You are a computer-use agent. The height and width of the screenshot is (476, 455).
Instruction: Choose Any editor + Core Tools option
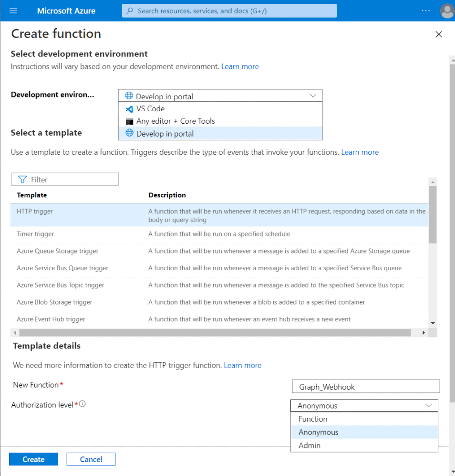coord(220,121)
